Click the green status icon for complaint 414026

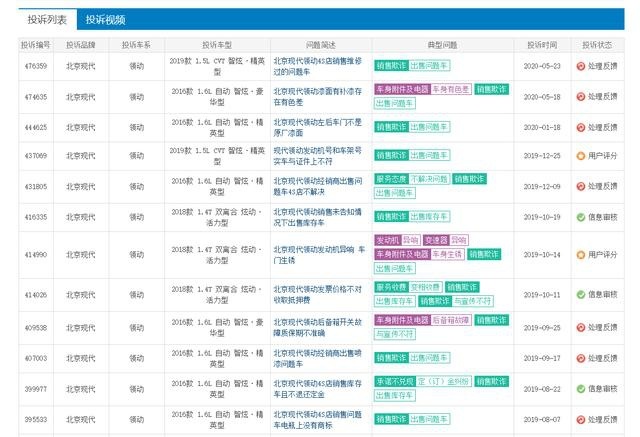pos(580,295)
